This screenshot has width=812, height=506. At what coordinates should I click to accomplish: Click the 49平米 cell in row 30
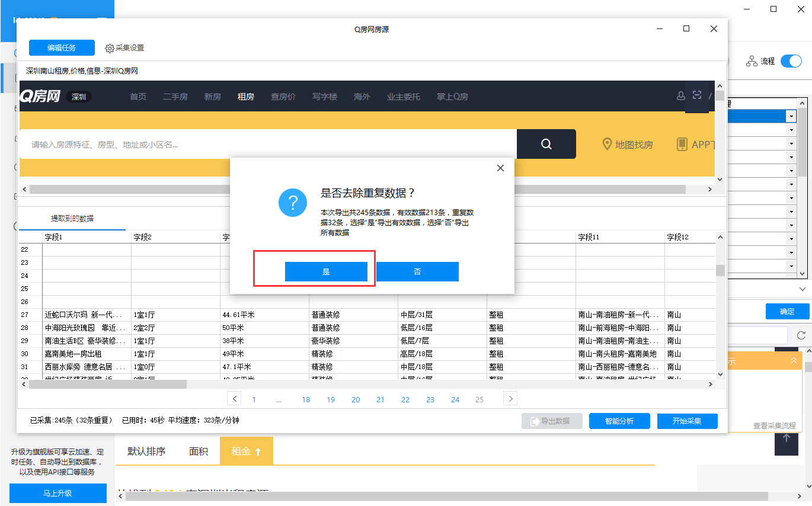coord(264,354)
